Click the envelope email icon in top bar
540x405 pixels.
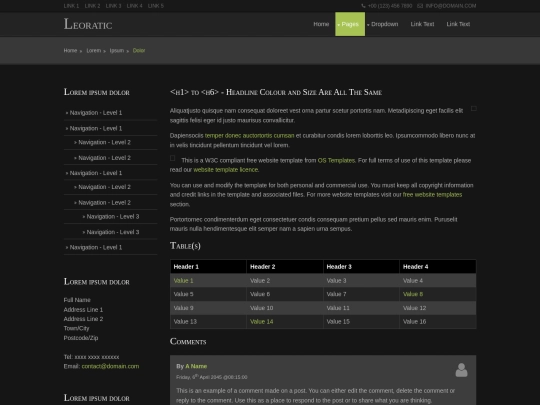tap(420, 6)
